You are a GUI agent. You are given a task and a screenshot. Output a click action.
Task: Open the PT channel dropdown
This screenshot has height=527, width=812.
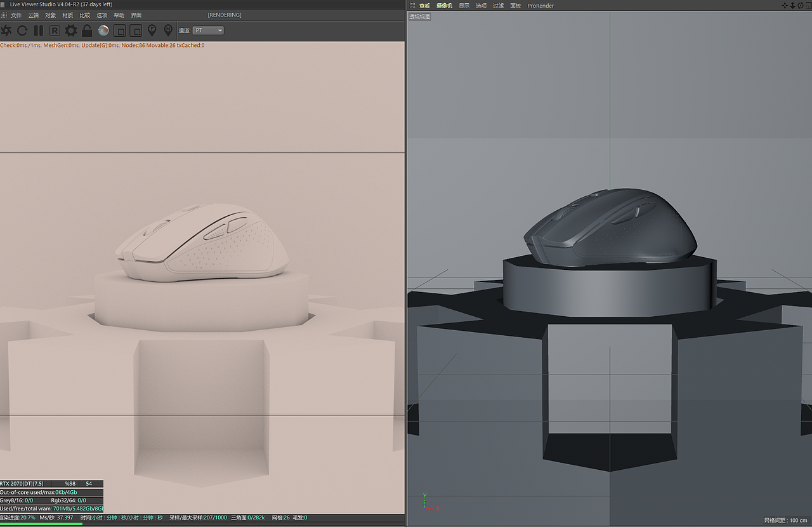tap(209, 30)
